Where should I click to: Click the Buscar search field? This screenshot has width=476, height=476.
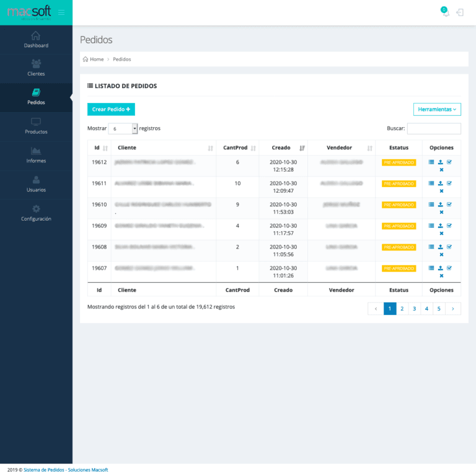pyautogui.click(x=434, y=129)
